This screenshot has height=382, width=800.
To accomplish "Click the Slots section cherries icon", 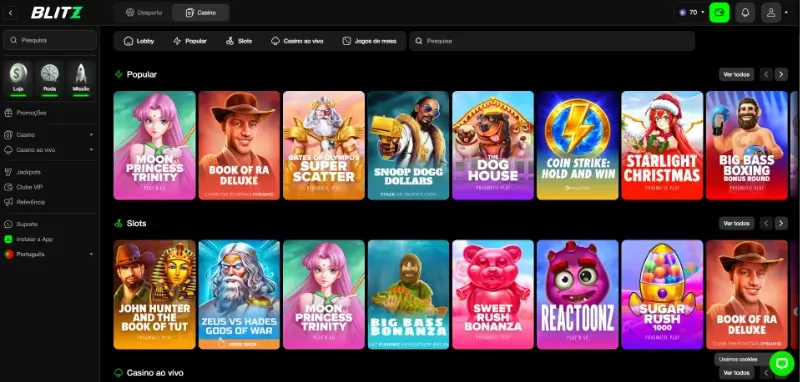I will tap(119, 223).
